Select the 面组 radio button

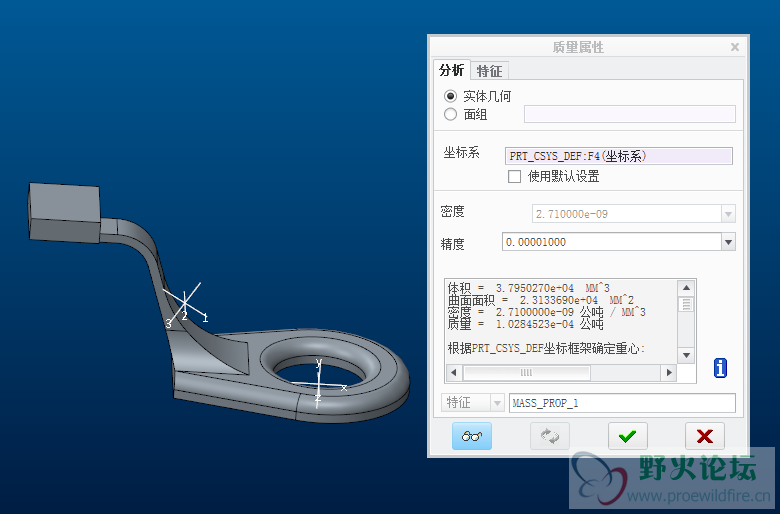tap(450, 114)
